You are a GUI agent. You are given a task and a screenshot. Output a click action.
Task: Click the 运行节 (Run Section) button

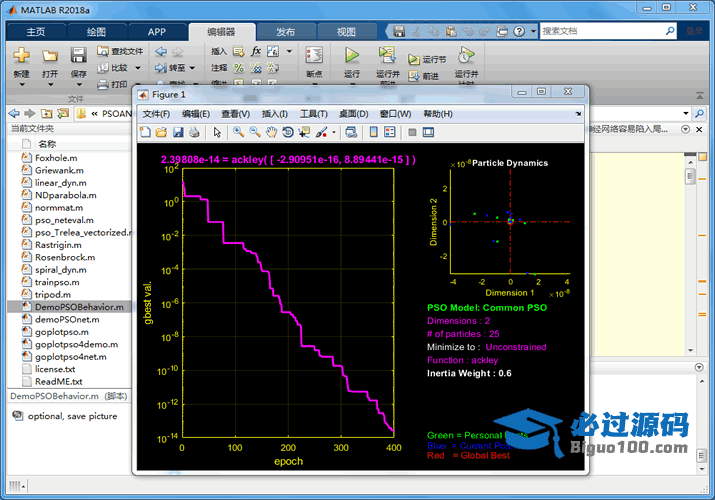(x=427, y=59)
